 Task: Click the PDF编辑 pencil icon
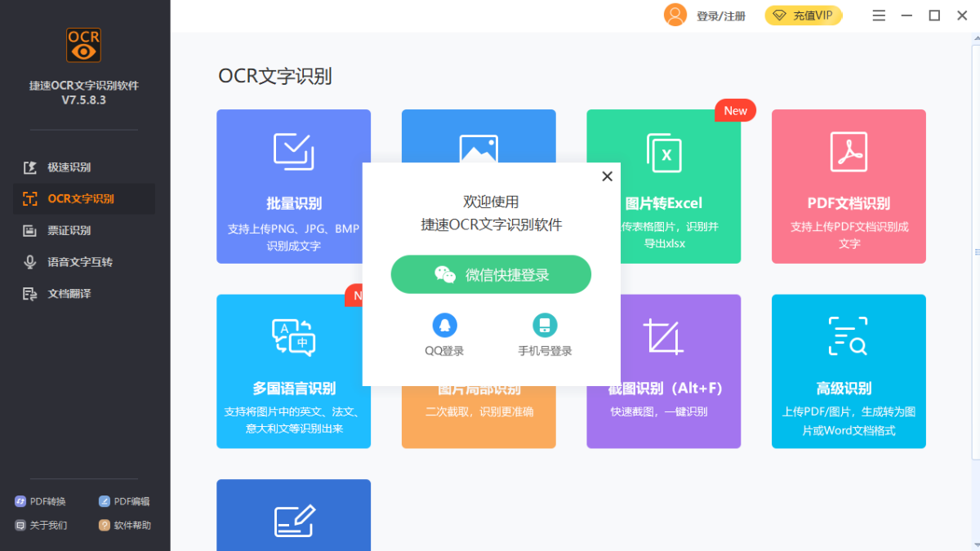tap(104, 501)
